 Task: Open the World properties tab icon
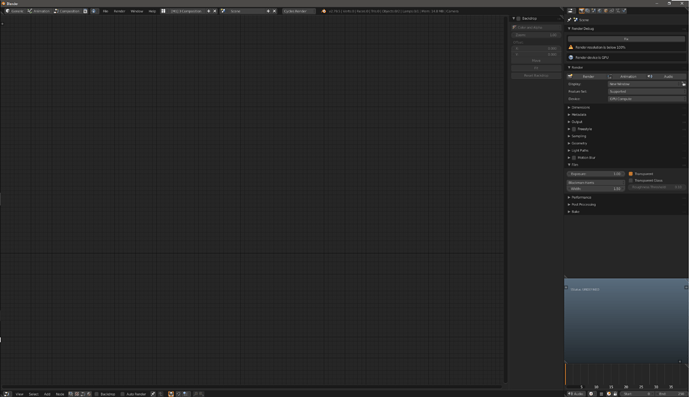click(599, 11)
